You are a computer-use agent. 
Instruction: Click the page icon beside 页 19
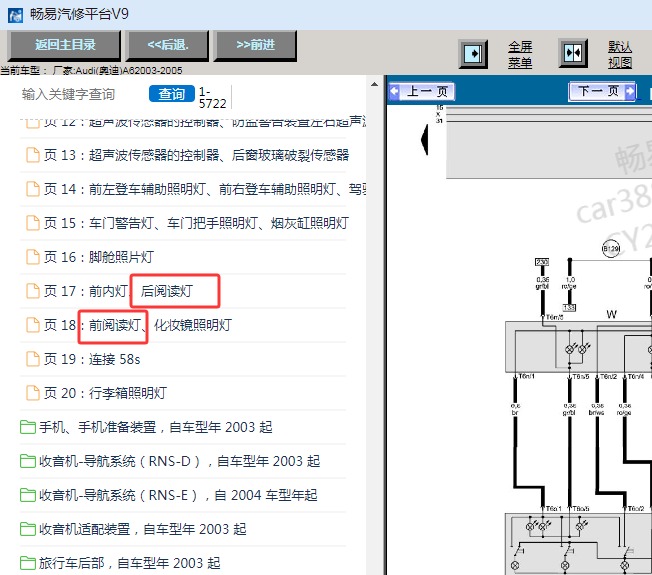click(33, 359)
